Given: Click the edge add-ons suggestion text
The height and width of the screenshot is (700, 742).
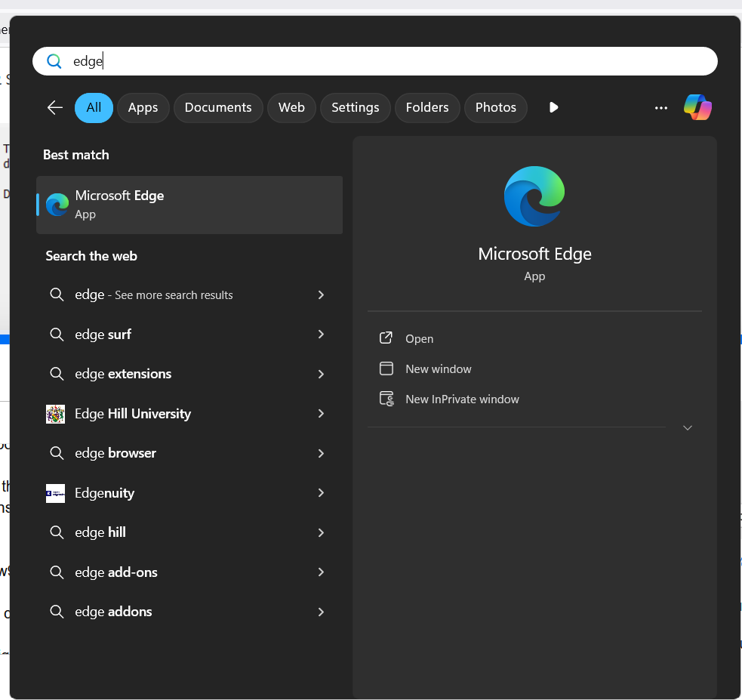Looking at the screenshot, I should tap(116, 572).
